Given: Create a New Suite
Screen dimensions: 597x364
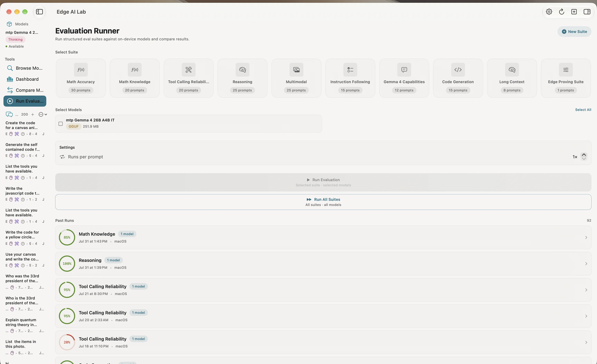Looking at the screenshot, I should 574,31.
